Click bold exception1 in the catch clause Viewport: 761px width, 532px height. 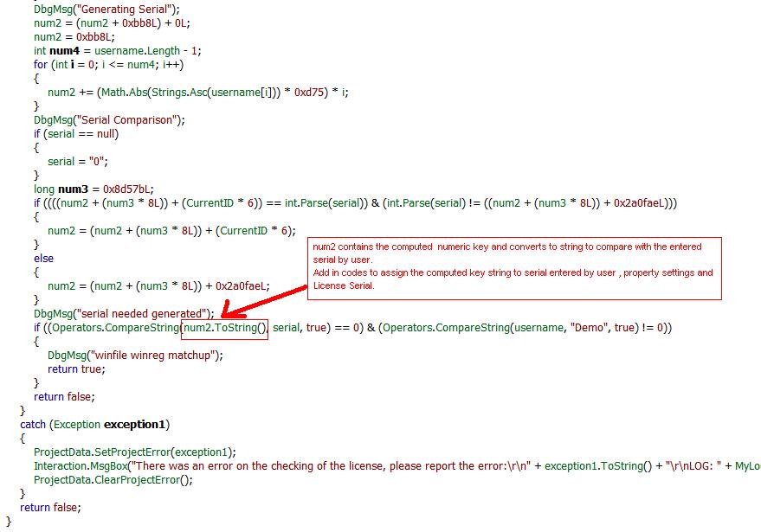pyautogui.click(x=135, y=425)
